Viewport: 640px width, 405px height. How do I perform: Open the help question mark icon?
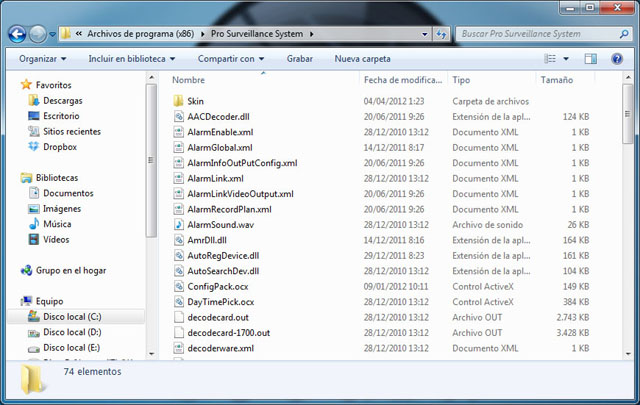pyautogui.click(x=617, y=59)
